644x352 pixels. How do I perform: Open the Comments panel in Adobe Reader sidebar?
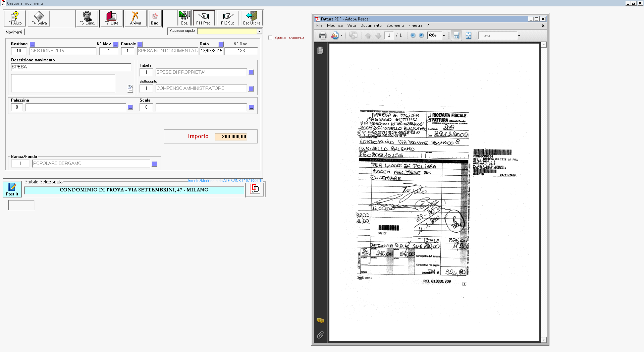(320, 321)
